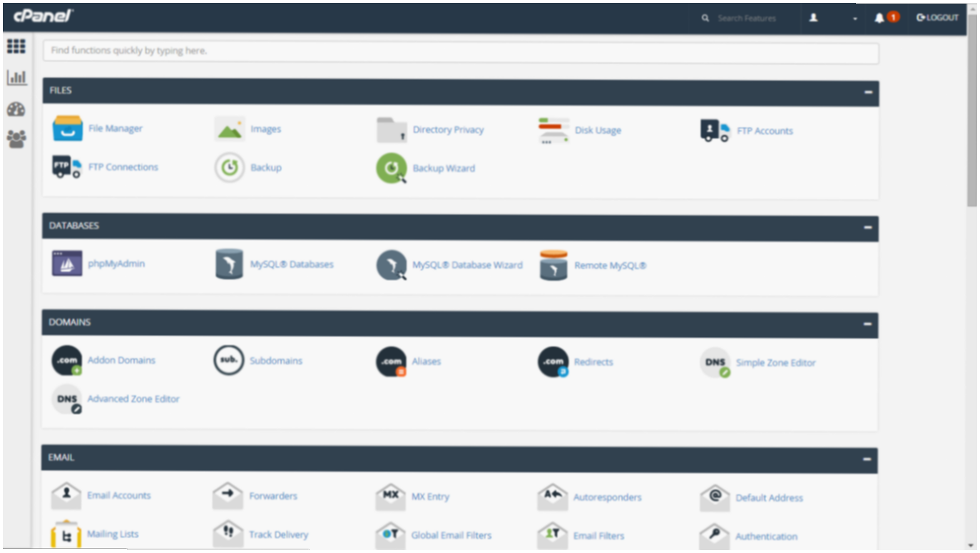Open the Remote MySQL link

click(x=611, y=266)
